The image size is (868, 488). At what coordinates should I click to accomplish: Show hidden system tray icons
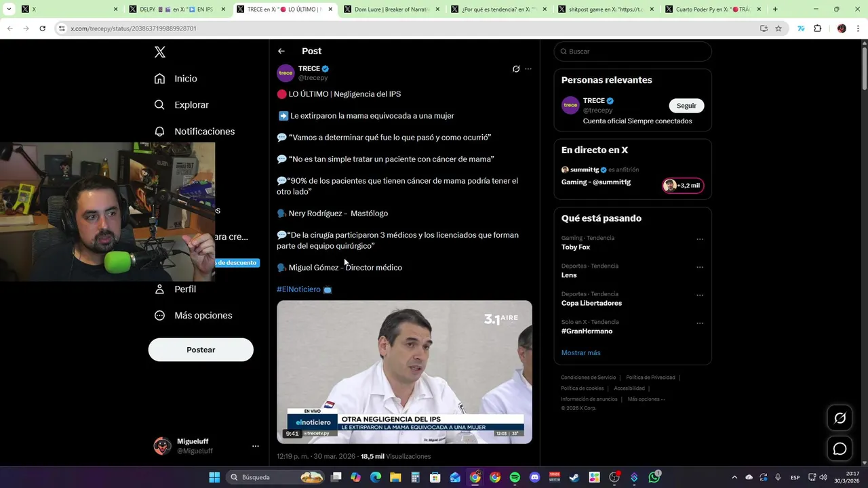pos(734,477)
